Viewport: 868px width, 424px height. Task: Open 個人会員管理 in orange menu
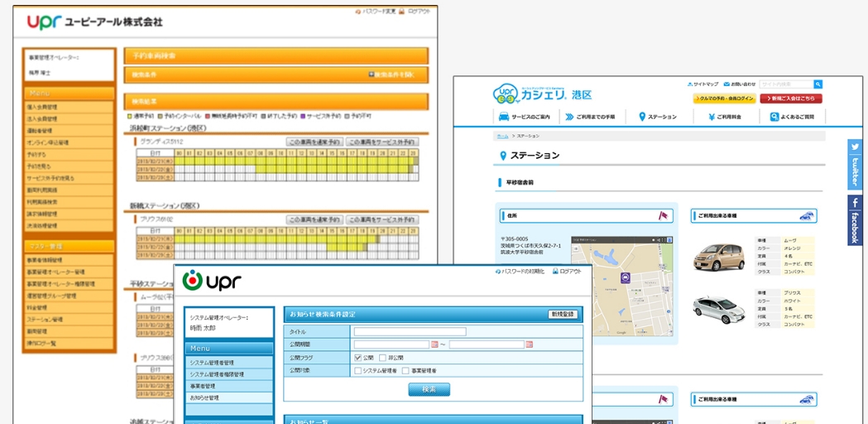pyautogui.click(x=70, y=107)
